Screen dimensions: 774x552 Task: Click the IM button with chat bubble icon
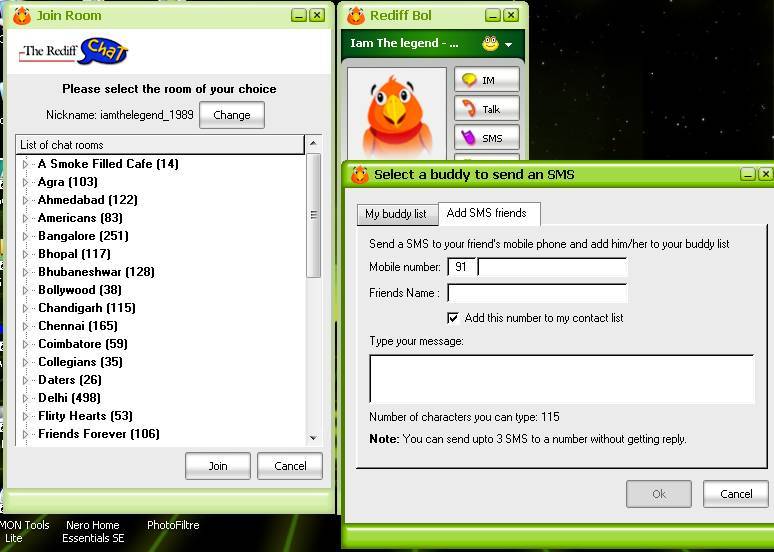click(x=487, y=80)
